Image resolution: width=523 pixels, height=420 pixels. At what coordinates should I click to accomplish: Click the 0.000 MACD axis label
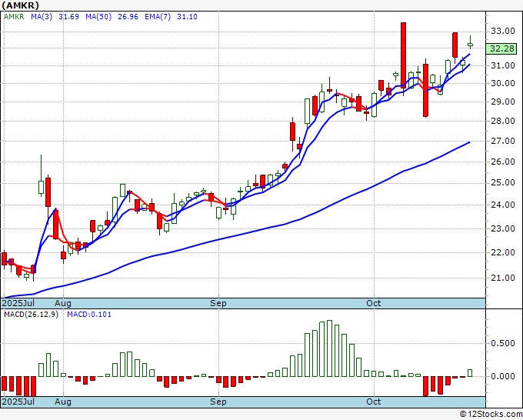click(503, 376)
